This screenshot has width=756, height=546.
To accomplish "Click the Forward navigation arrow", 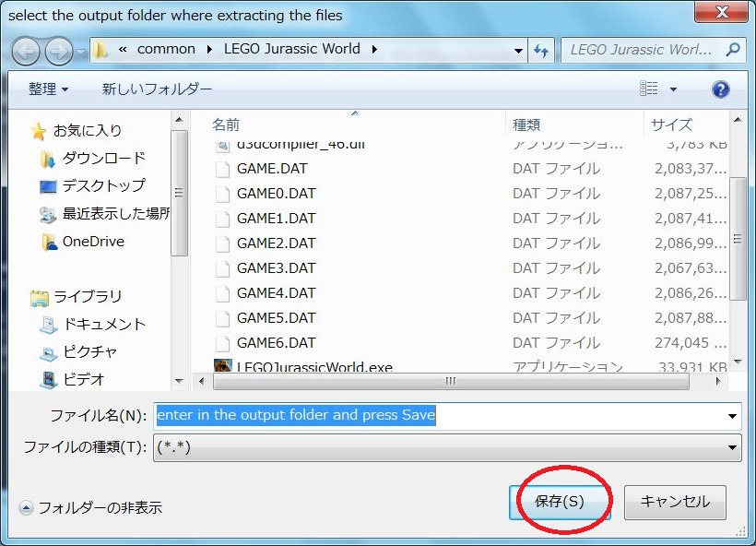I will pyautogui.click(x=59, y=50).
